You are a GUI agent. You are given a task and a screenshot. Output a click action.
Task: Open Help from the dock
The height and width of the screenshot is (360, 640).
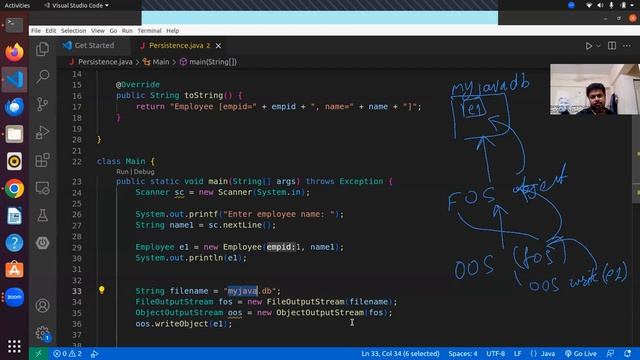tap(14, 243)
